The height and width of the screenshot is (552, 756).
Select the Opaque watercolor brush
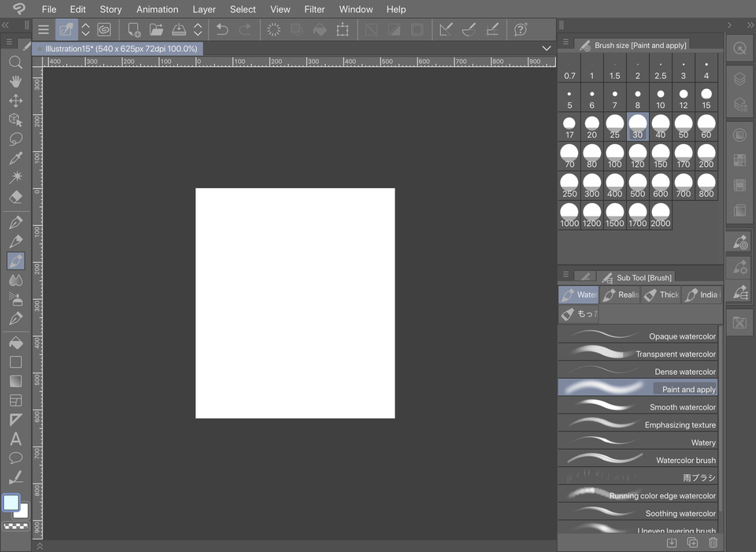tap(637, 336)
